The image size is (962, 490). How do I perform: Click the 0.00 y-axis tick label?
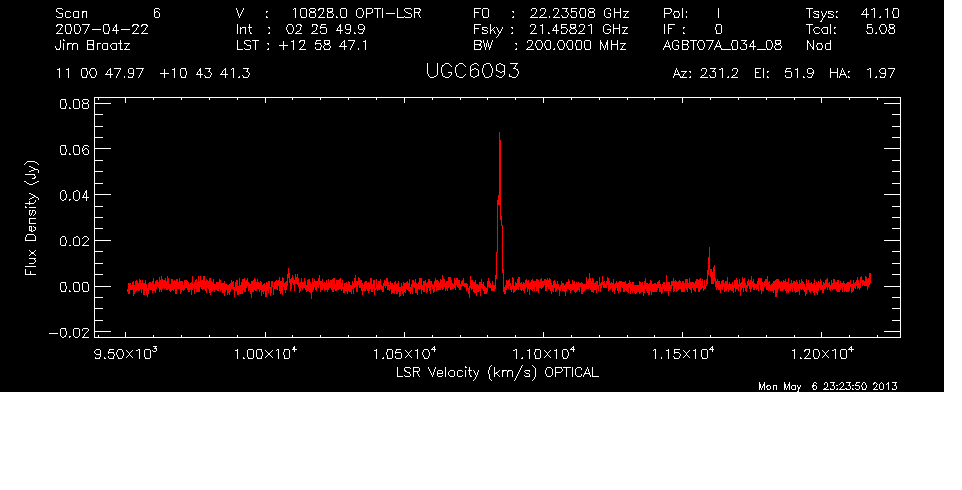[x=74, y=287]
